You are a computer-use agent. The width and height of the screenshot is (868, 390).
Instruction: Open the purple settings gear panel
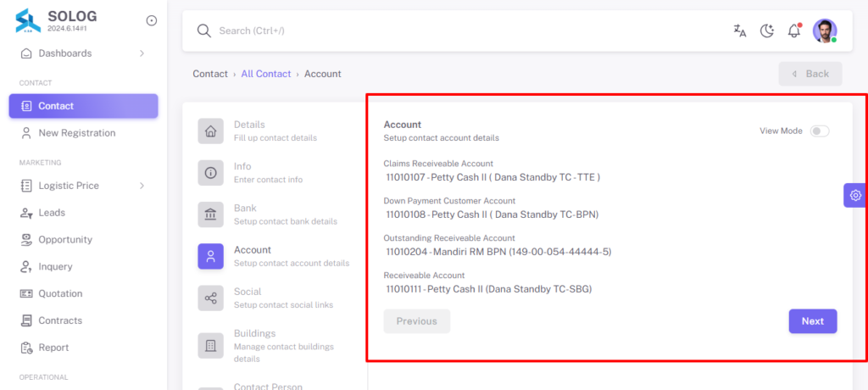click(855, 195)
